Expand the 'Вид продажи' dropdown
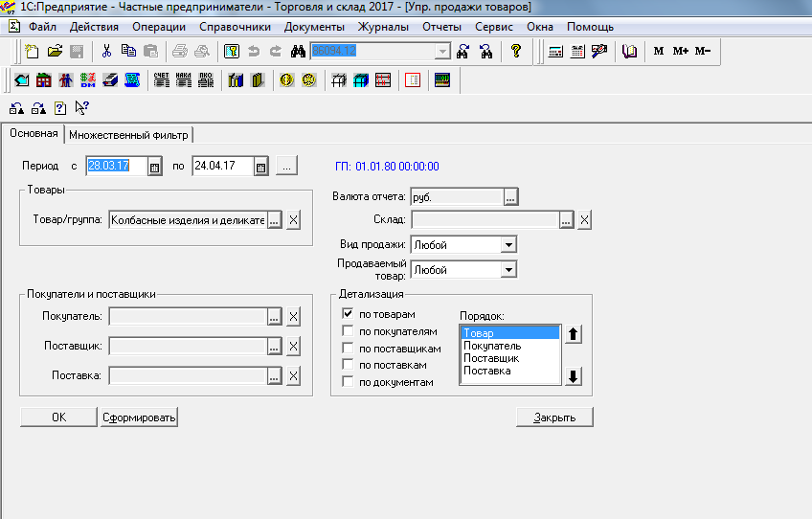 point(507,245)
